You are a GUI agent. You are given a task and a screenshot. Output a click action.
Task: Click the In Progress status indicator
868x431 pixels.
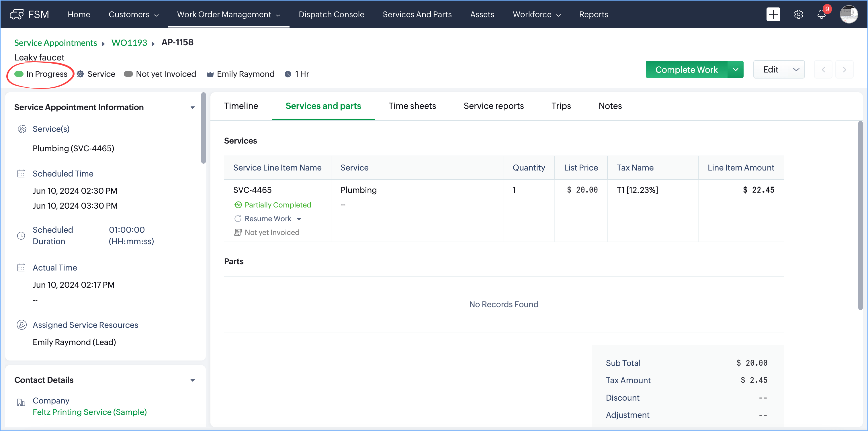pyautogui.click(x=41, y=74)
